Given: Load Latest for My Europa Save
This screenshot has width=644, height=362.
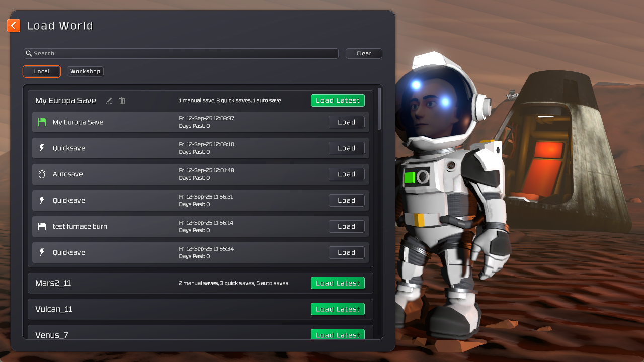Looking at the screenshot, I should 338,101.
